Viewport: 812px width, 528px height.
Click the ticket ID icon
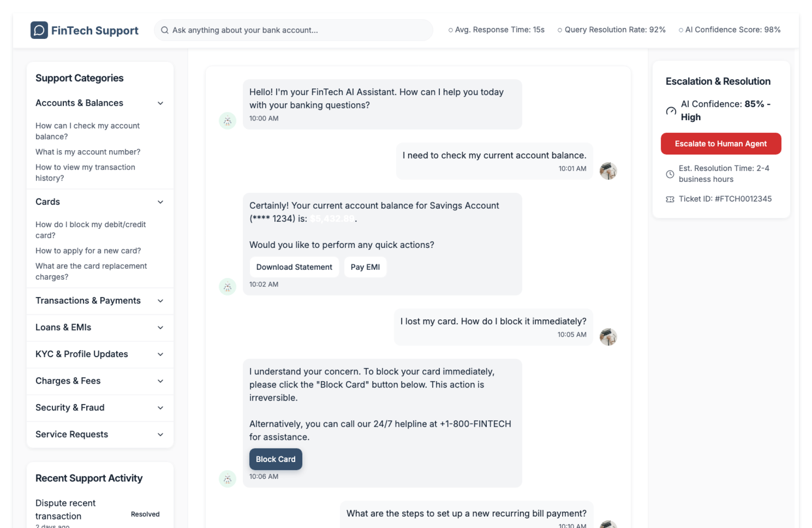click(670, 199)
